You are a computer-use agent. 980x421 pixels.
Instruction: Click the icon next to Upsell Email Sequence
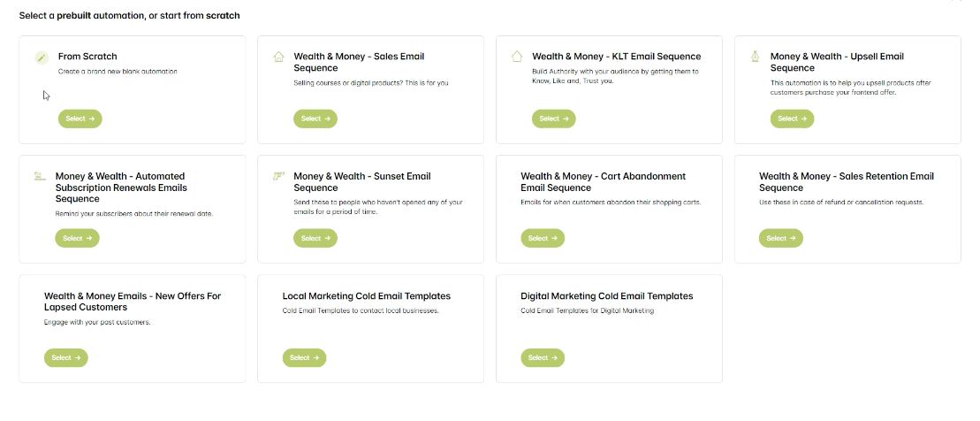click(x=756, y=57)
